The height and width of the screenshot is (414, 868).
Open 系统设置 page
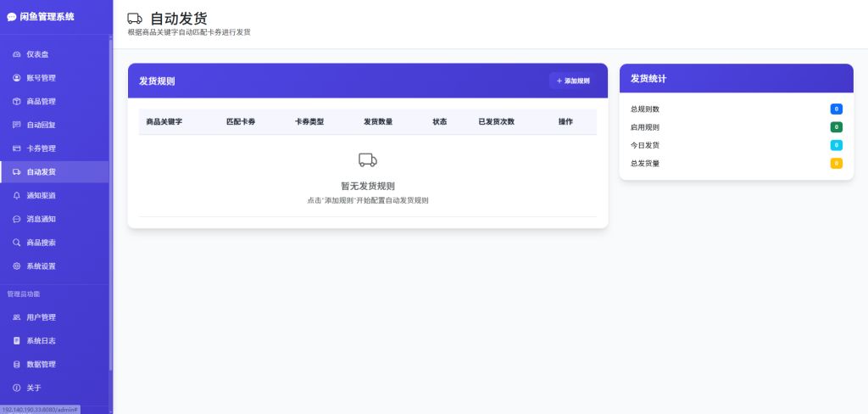pos(54,266)
